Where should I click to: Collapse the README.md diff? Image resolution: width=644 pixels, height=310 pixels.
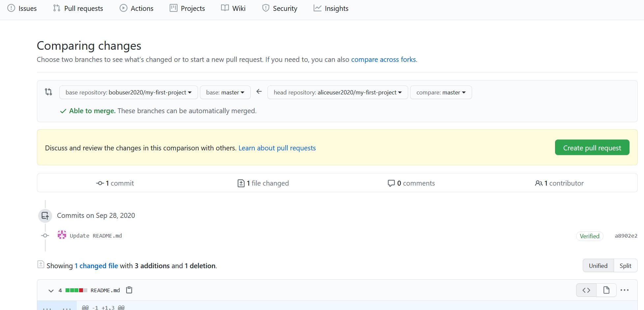[x=51, y=291]
